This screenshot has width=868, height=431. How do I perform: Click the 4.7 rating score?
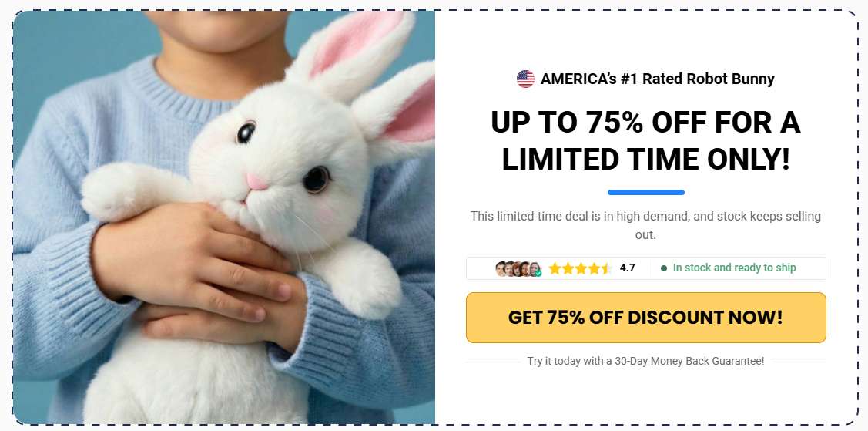[x=627, y=268]
